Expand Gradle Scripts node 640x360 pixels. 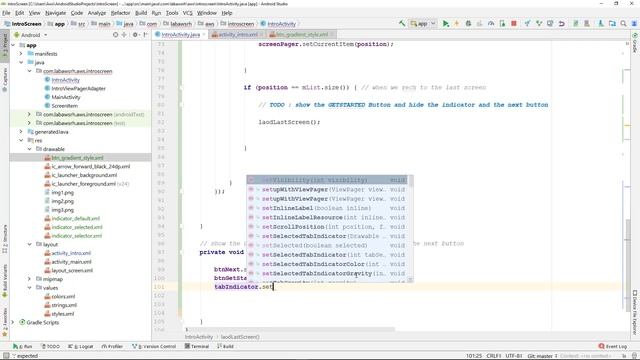(x=13, y=322)
